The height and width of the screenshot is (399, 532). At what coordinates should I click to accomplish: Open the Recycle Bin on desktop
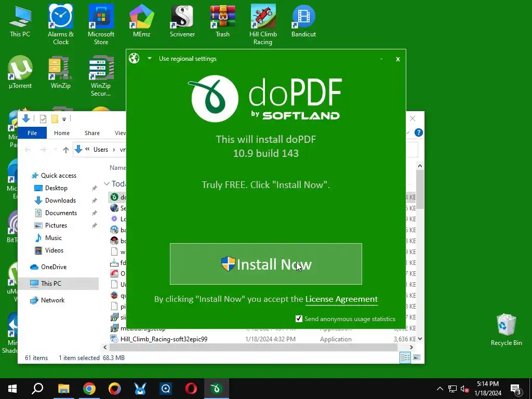click(506, 329)
